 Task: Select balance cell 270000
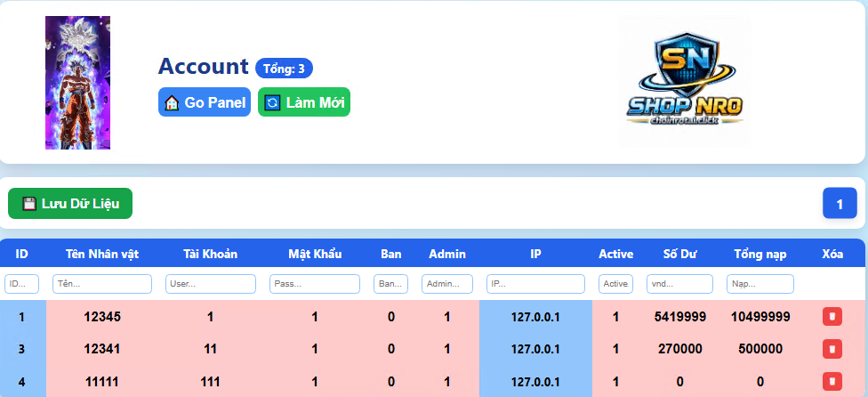pos(679,349)
